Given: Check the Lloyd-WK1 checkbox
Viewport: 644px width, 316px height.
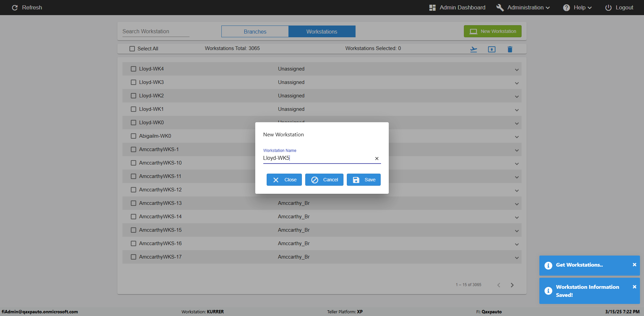Looking at the screenshot, I should 133,109.
